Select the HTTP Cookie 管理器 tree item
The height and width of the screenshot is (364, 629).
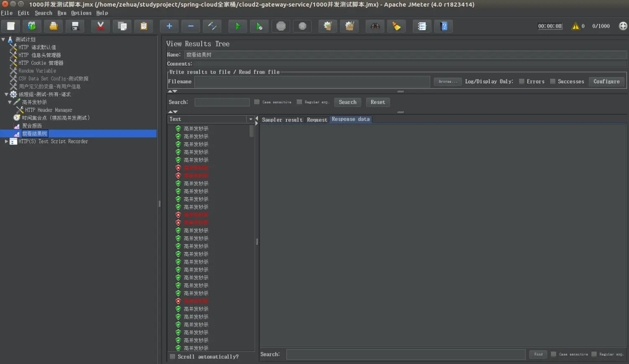pos(41,63)
